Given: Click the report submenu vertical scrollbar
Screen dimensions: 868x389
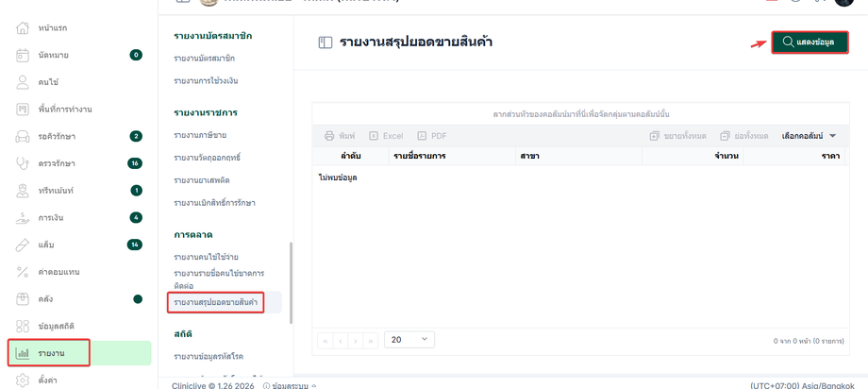Looking at the screenshot, I should [292, 282].
